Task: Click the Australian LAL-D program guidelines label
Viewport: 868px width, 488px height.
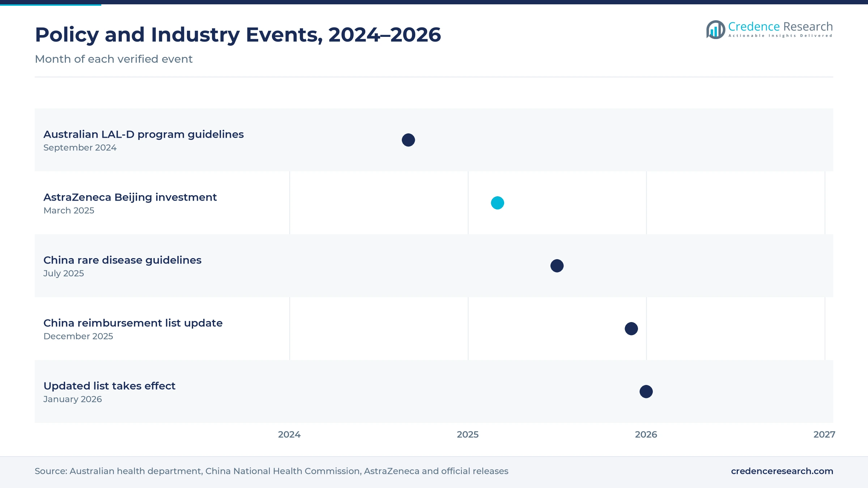Action: tap(144, 134)
